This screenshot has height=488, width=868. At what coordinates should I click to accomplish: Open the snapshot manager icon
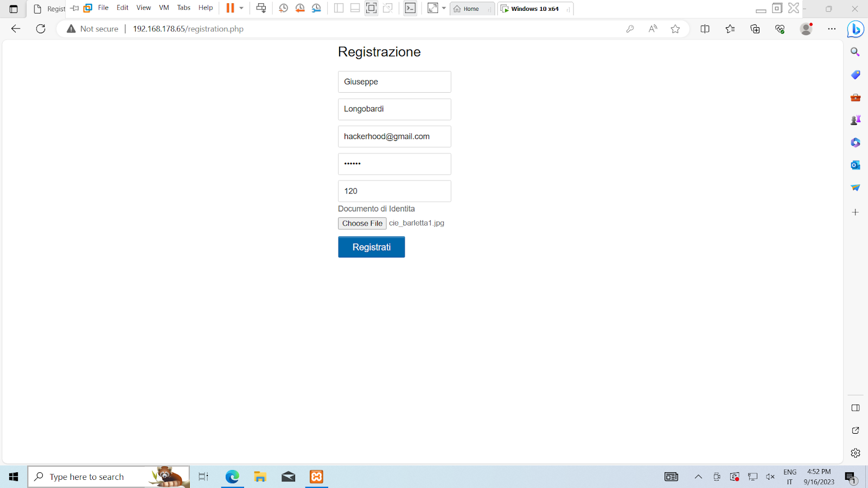[316, 8]
